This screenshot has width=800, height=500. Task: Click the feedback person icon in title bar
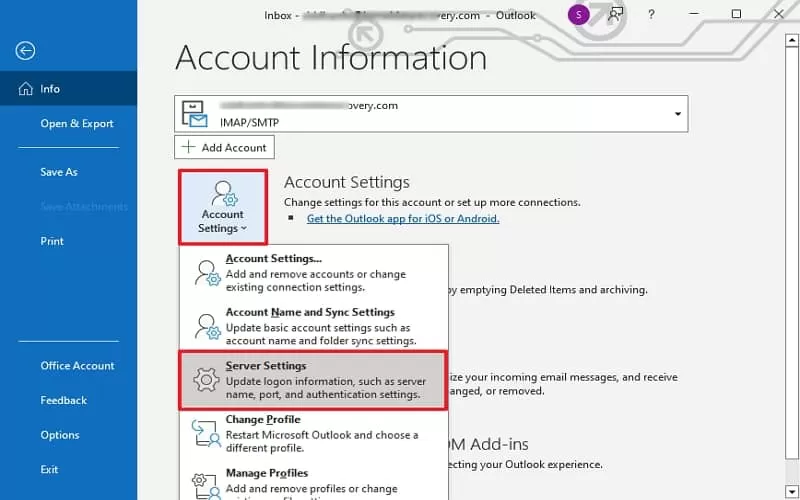[615, 15]
